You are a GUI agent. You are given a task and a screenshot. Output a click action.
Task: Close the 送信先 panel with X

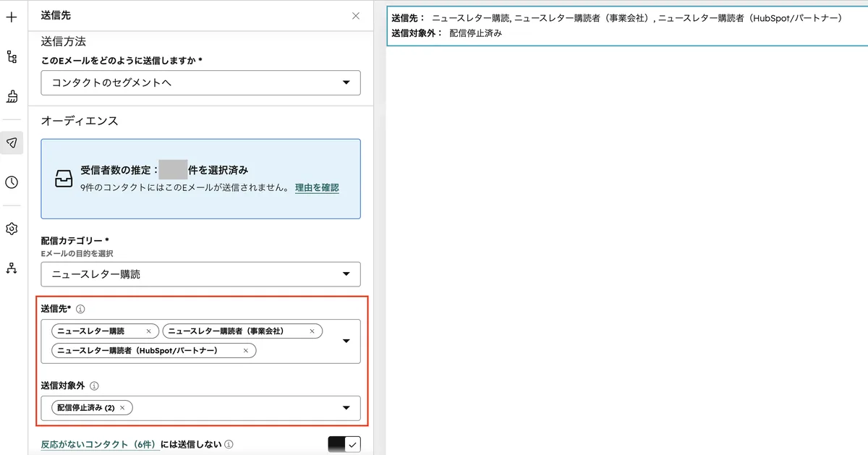355,15
